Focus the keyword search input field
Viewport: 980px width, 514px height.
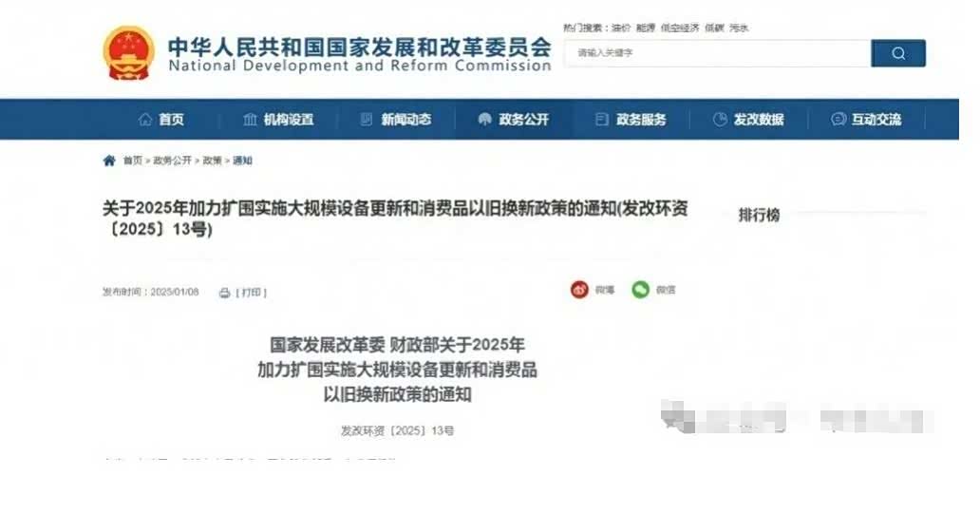(x=718, y=53)
